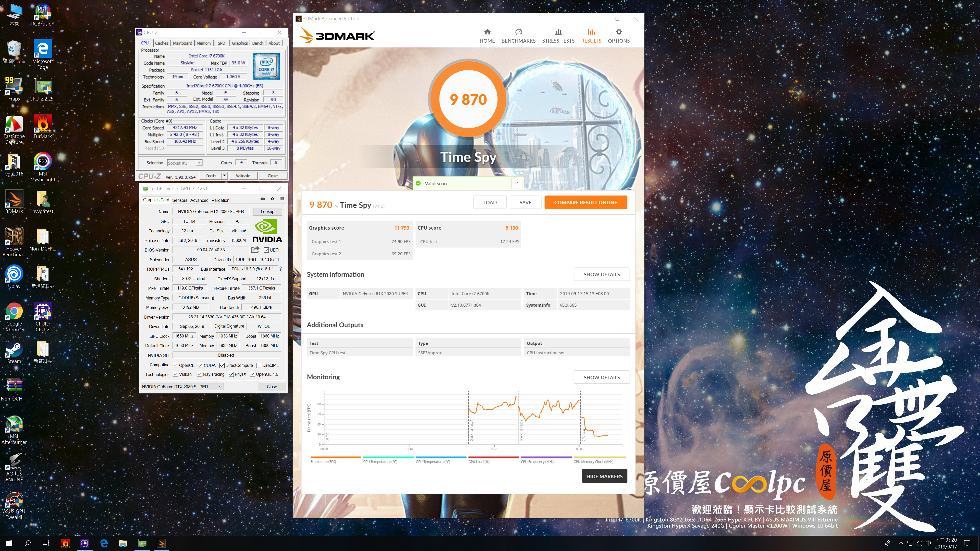The height and width of the screenshot is (551, 980).
Task: Show details for System information
Action: [602, 274]
